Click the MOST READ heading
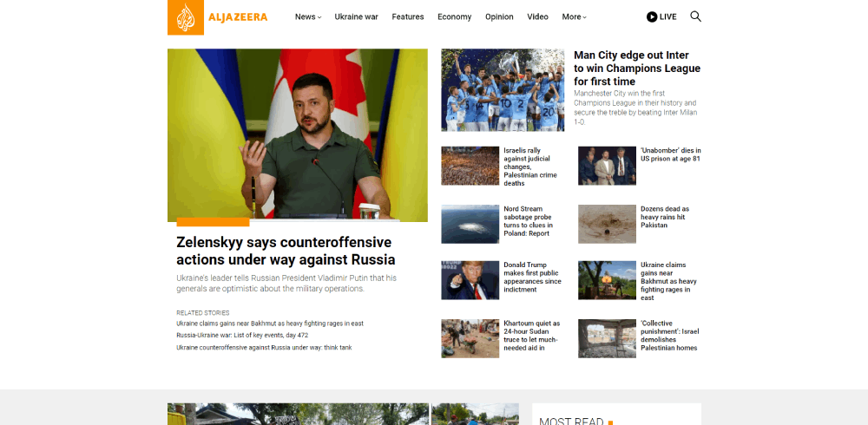Viewport: 868px width, 425px height. [x=571, y=422]
